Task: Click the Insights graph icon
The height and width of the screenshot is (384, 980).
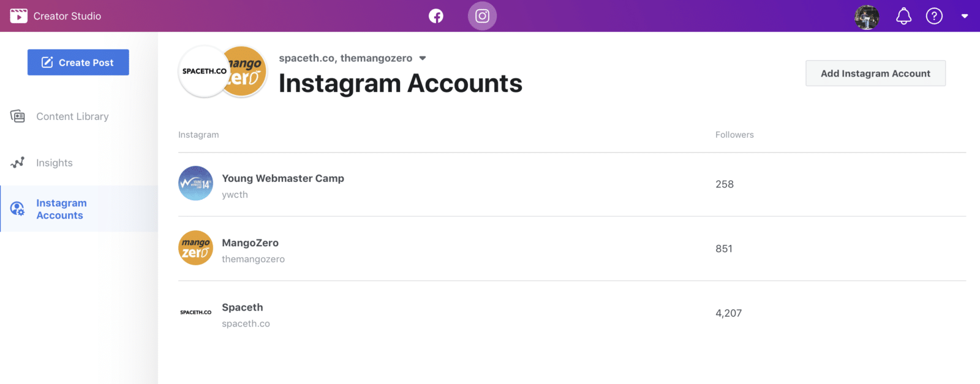Action: [x=18, y=163]
